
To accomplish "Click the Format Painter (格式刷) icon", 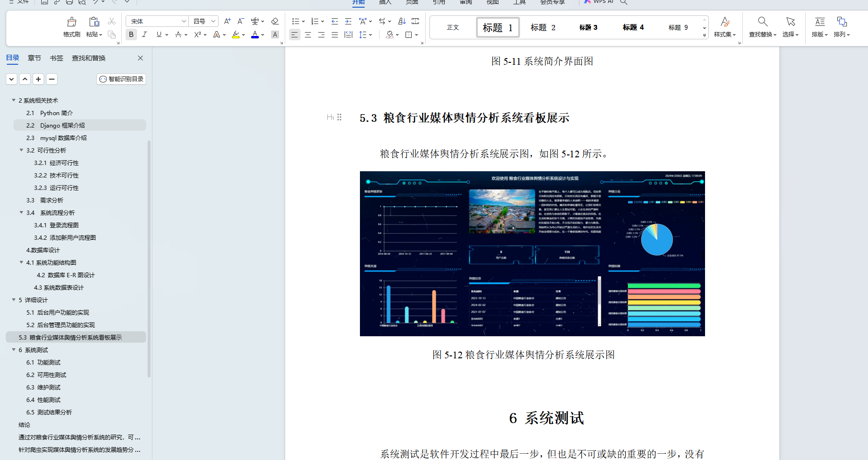I will (72, 22).
